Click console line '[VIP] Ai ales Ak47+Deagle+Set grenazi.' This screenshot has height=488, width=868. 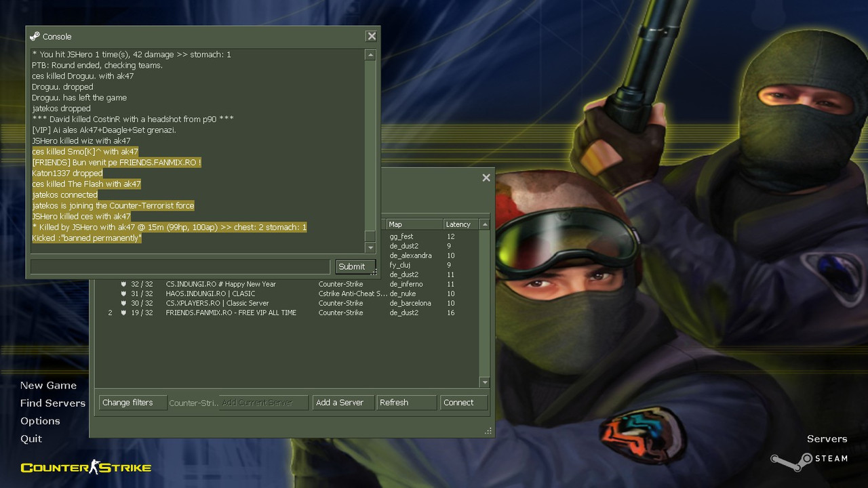pos(104,130)
